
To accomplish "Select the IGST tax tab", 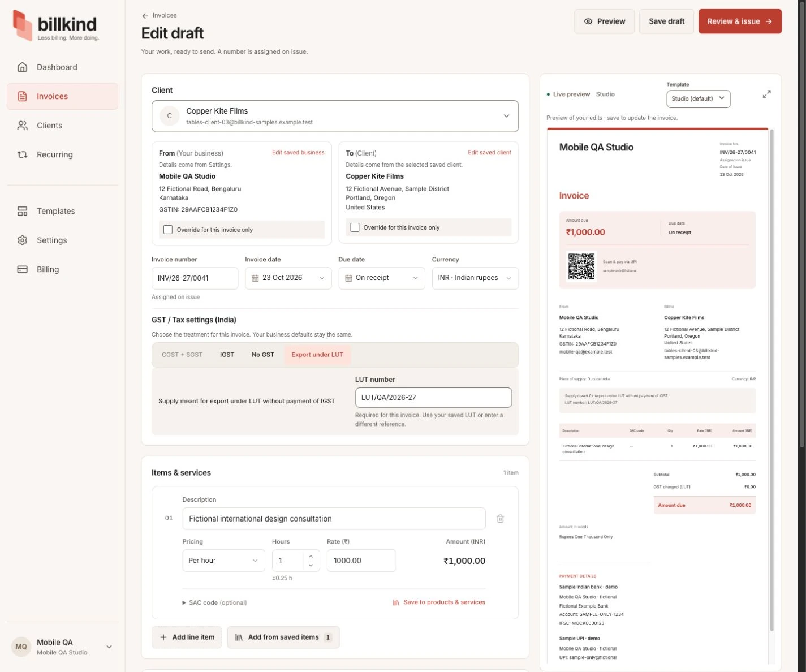I will pyautogui.click(x=227, y=355).
